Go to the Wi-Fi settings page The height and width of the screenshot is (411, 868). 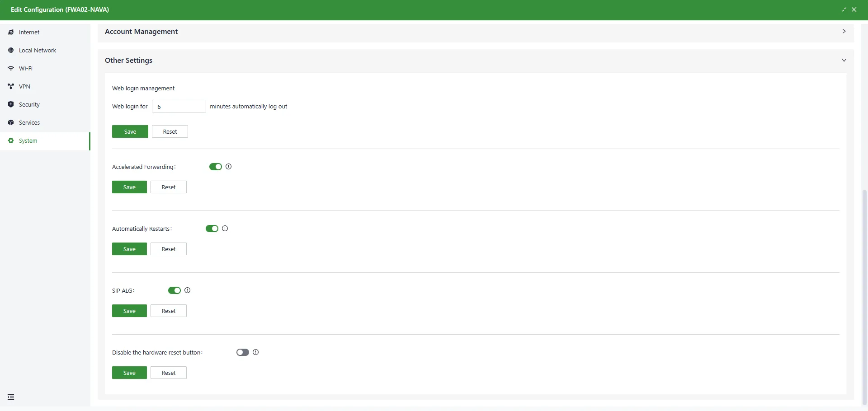45,68
